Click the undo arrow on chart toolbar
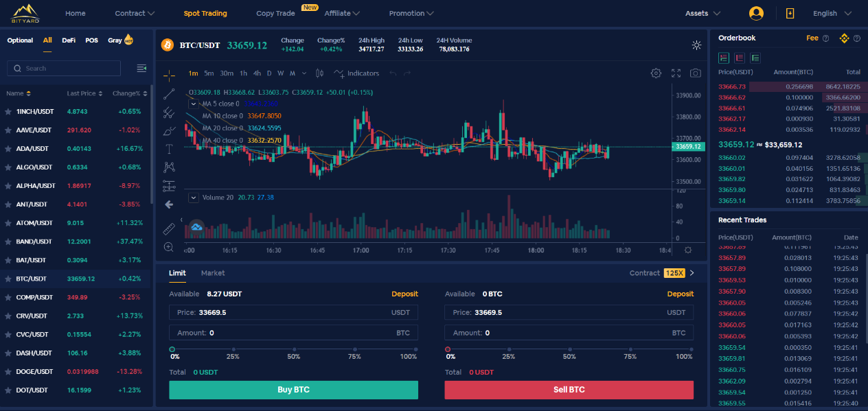Image resolution: width=868 pixels, height=411 pixels. click(x=393, y=73)
